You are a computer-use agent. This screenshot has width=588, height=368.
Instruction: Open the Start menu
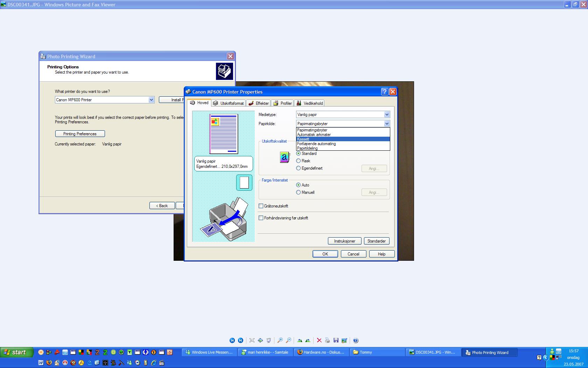point(17,352)
